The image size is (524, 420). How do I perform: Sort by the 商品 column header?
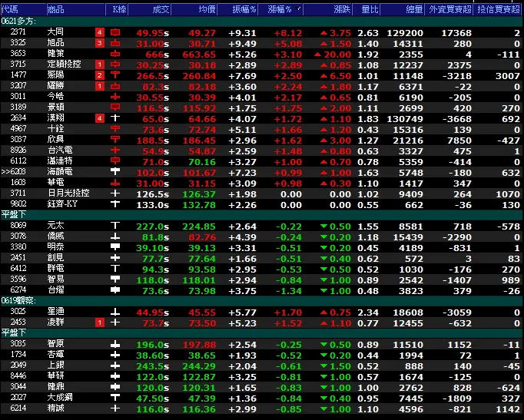click(x=75, y=9)
